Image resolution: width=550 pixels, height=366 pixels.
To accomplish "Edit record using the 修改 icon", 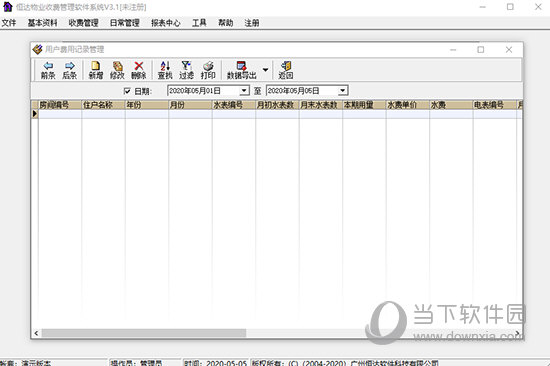I will pyautogui.click(x=117, y=70).
